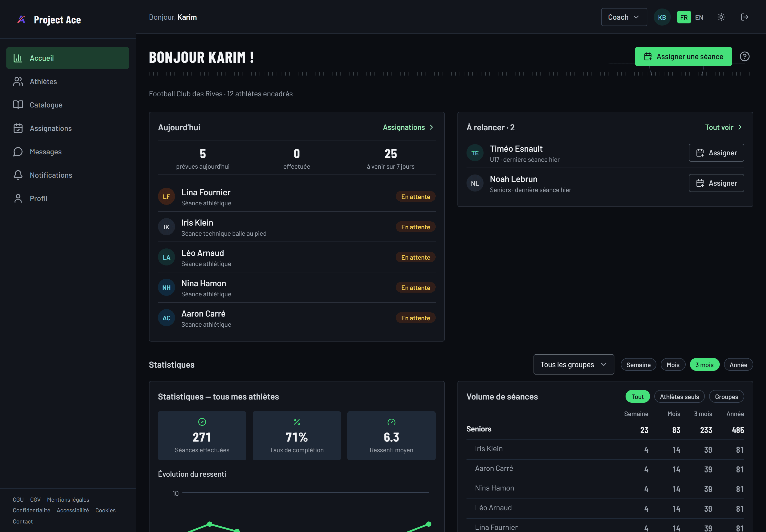Click Aaron Carré's AC avatar

[x=166, y=318]
